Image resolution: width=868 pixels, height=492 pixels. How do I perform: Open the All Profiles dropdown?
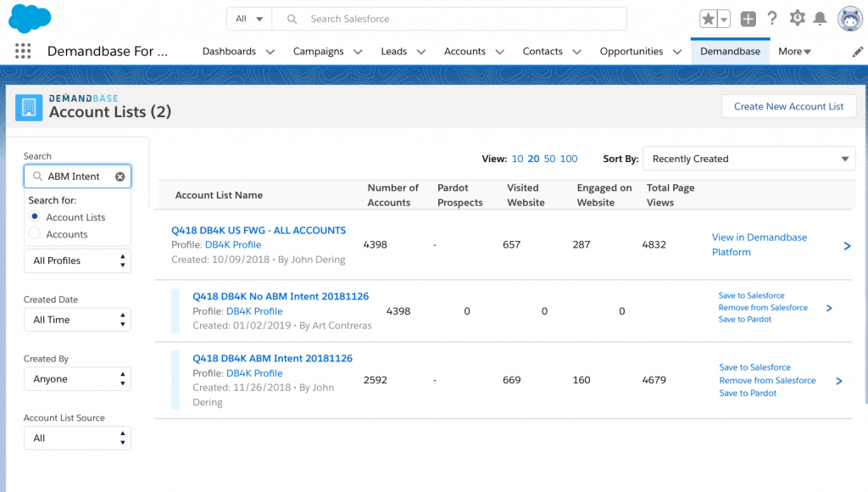click(77, 260)
